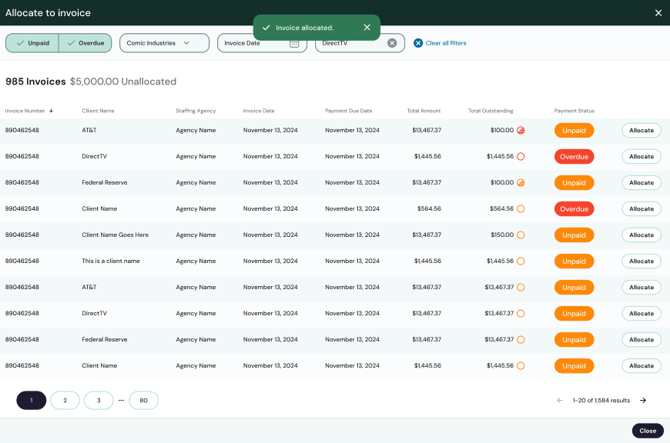Viewport: 670px width, 443px height.
Task: Go to page 3
Action: tap(98, 400)
